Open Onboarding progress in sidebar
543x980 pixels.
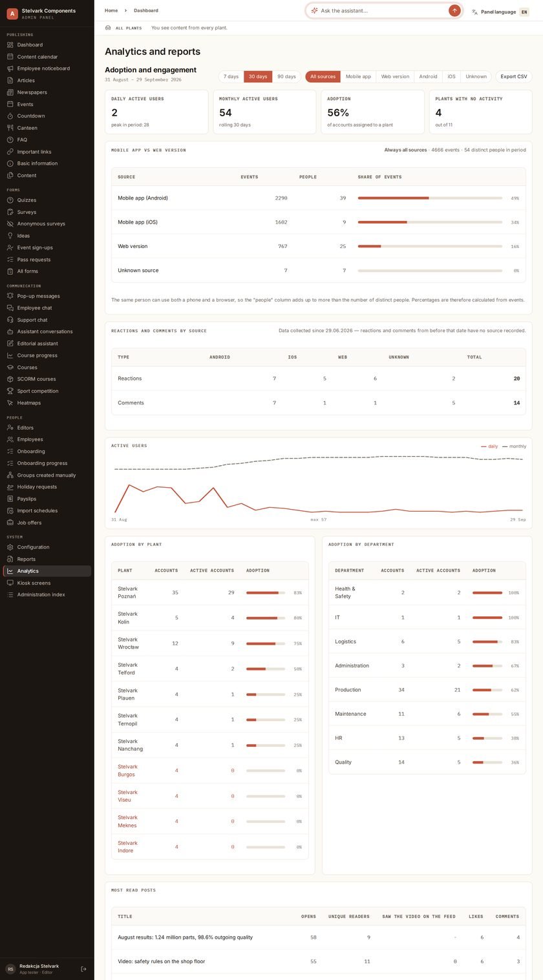[47, 463]
